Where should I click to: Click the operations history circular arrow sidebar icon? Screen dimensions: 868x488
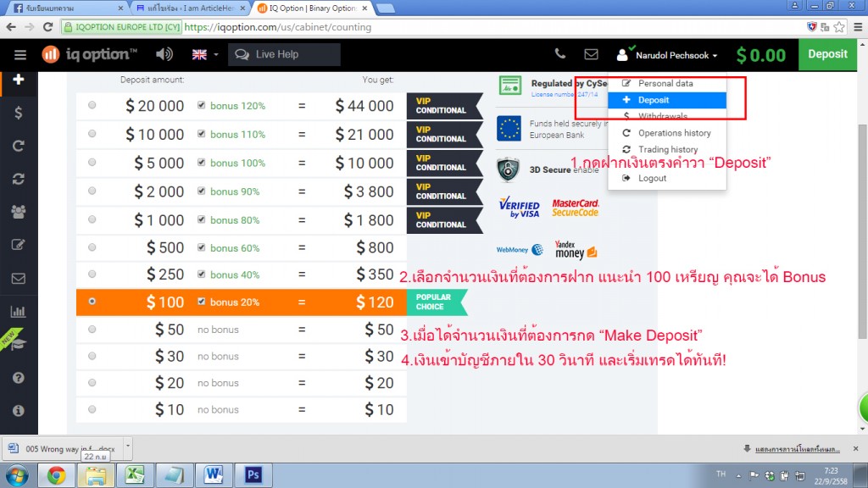click(x=19, y=146)
